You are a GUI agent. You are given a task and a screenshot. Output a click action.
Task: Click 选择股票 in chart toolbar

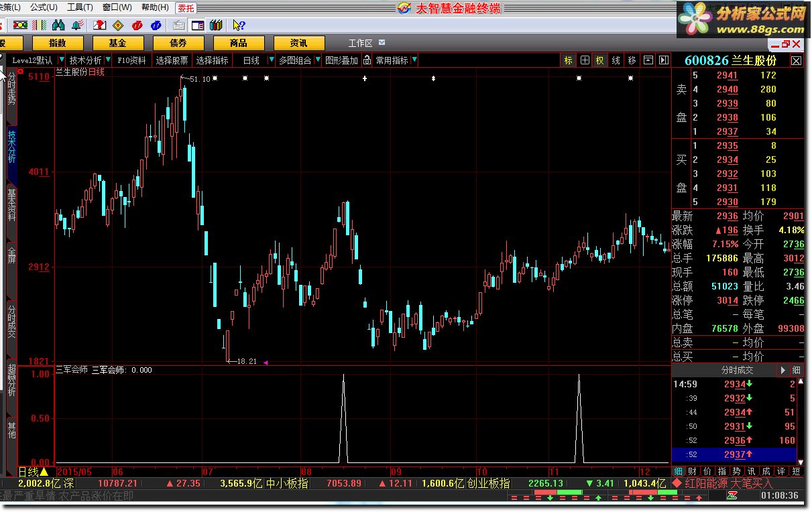[x=172, y=60]
